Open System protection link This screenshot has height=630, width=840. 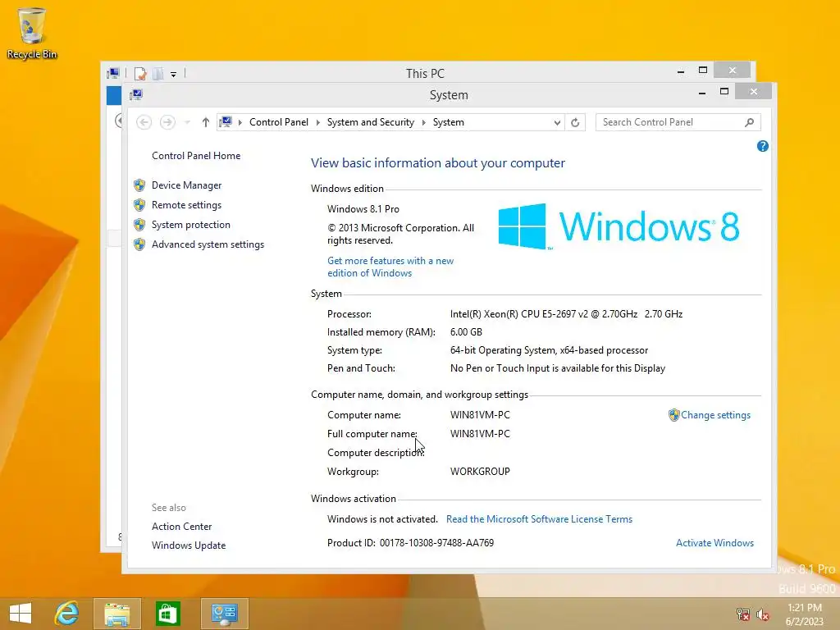190,225
